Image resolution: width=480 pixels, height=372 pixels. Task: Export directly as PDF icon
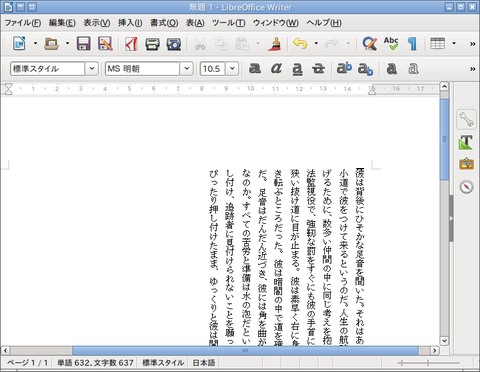131,43
